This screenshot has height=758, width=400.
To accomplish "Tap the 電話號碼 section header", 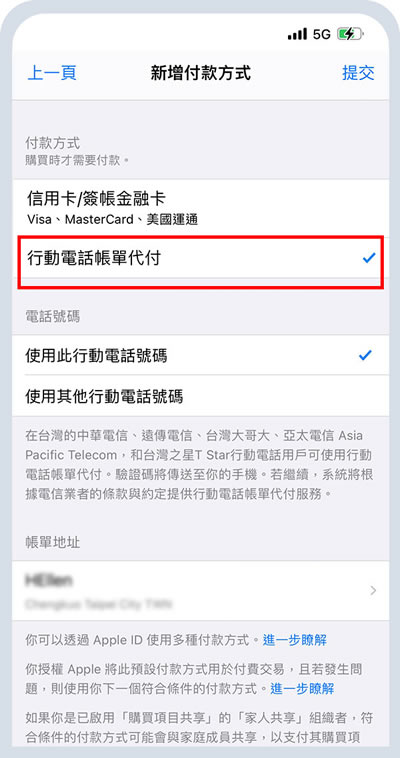I will (x=52, y=317).
